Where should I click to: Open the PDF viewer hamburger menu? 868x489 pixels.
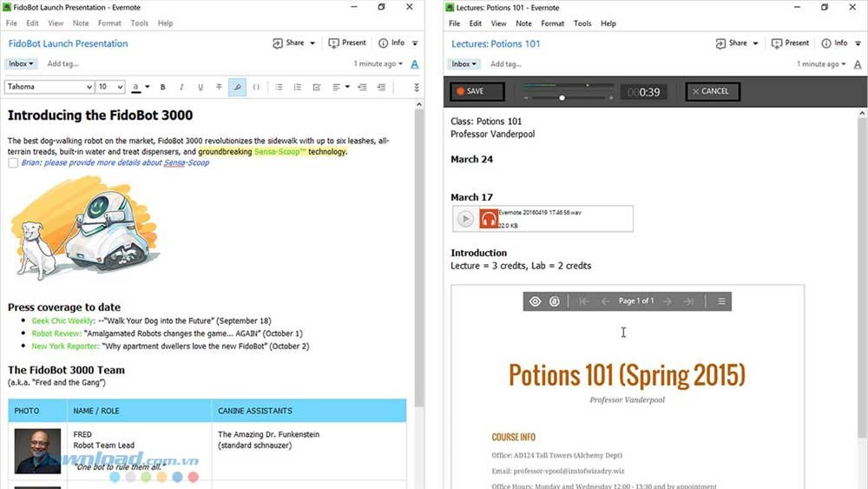click(721, 301)
